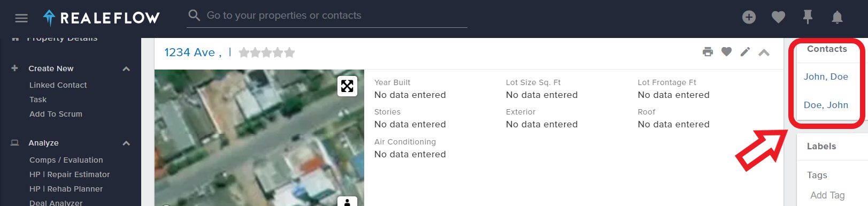Open pinned items pushpin icon

[808, 17]
